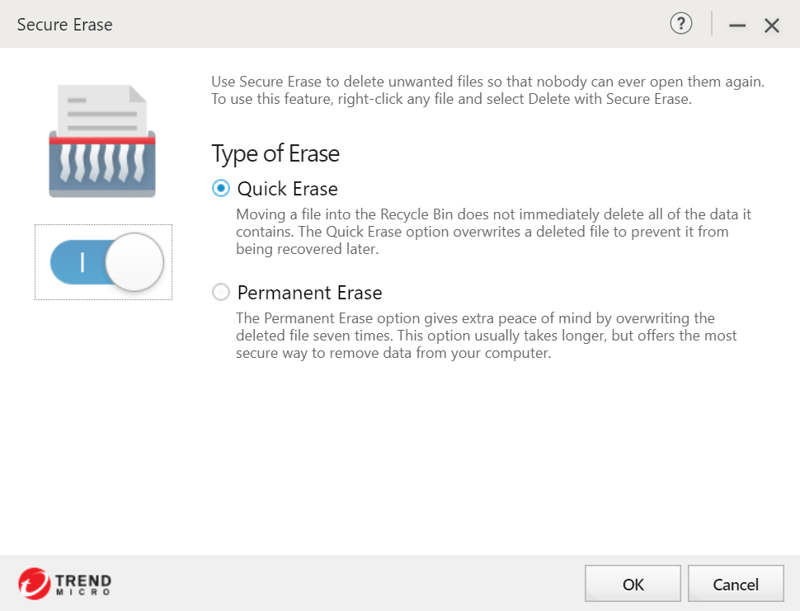Click the Secure Erase window title
800x611 pixels.
[65, 24]
